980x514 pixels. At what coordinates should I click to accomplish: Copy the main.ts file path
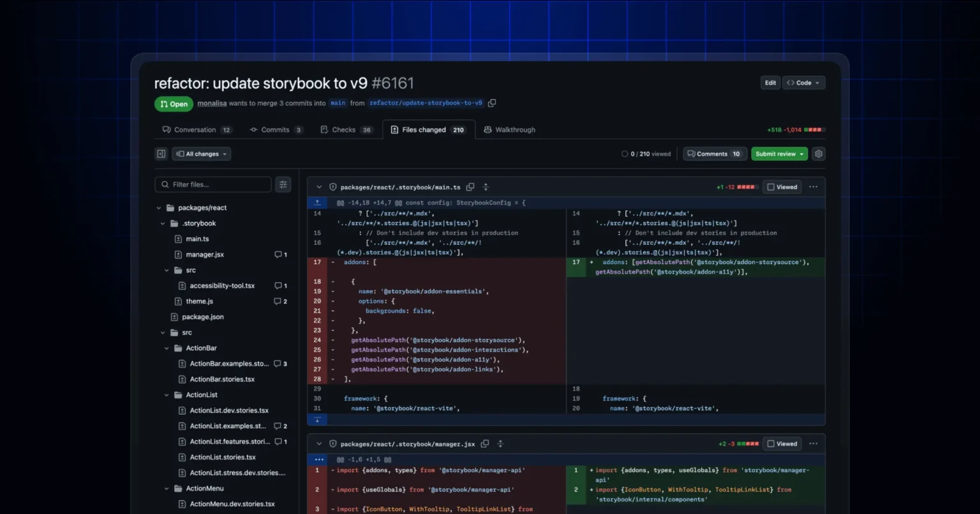(470, 187)
